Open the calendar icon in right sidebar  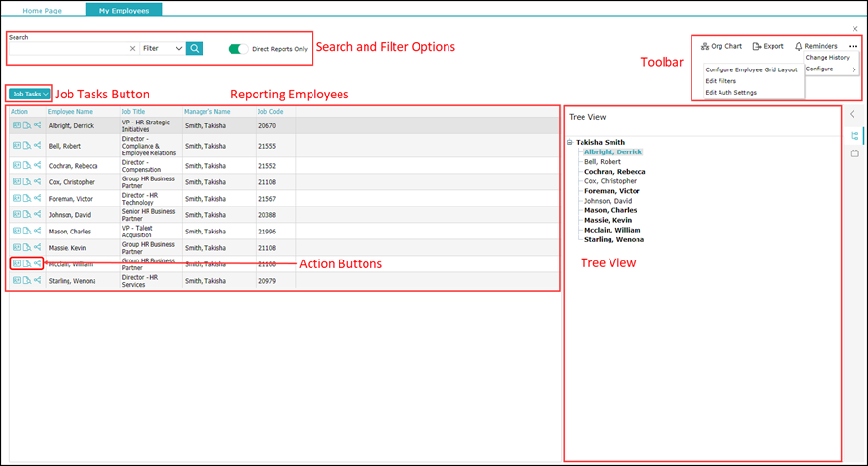854,153
